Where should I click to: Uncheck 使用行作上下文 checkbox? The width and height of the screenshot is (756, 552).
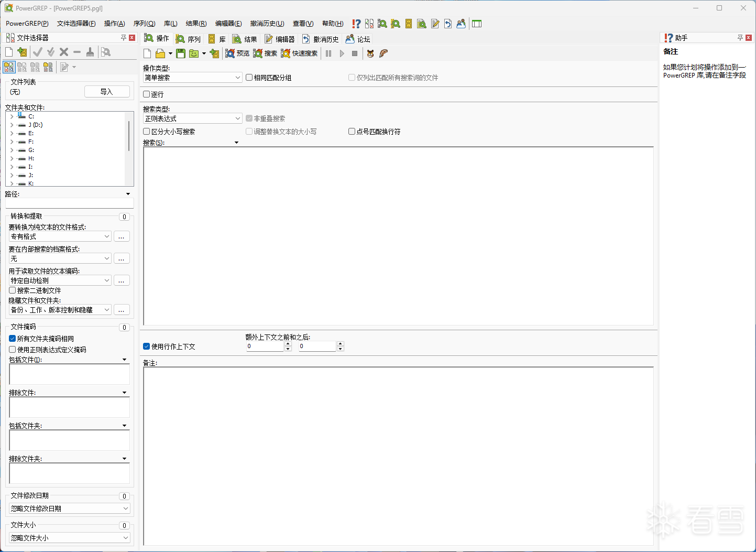[x=147, y=347]
